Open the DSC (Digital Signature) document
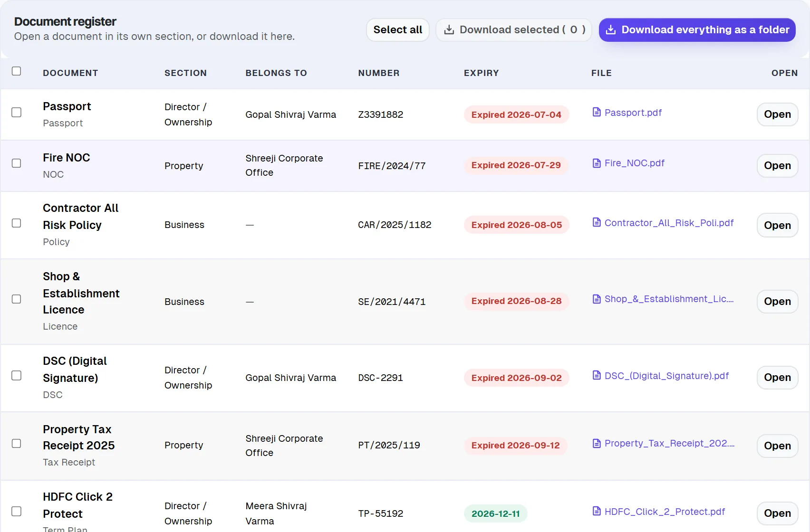Viewport: 810px width, 532px height. point(777,378)
